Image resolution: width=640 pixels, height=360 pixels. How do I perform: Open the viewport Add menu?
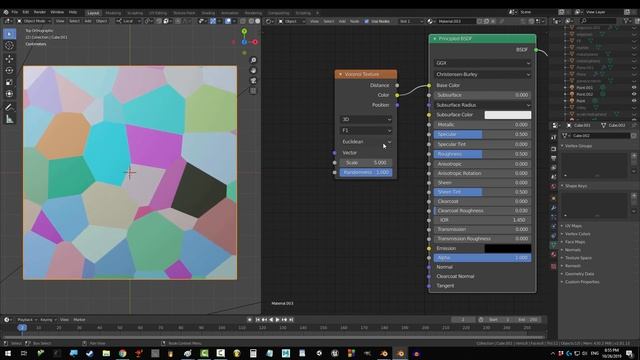(x=88, y=21)
